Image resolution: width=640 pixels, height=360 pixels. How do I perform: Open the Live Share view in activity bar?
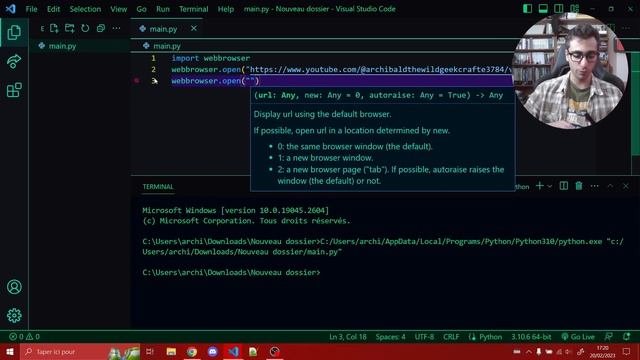coord(14,61)
